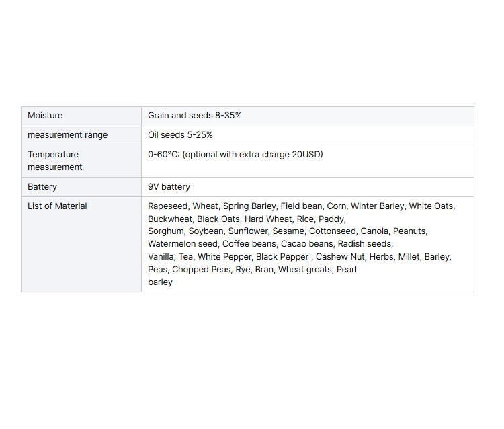The image size is (504, 429).
Task: Click the 'Oil seeds 5-25%' value
Action: coord(180,135)
